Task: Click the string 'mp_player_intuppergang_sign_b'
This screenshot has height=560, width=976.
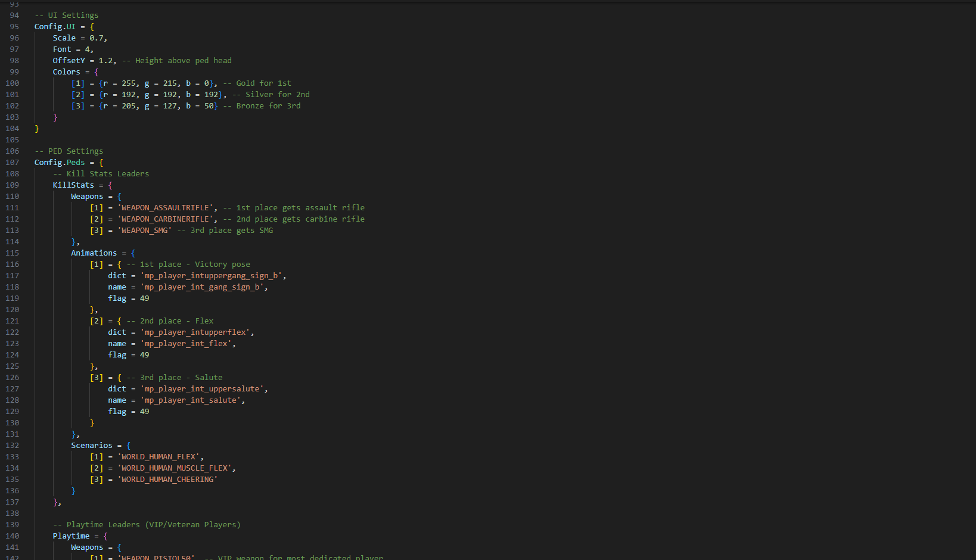Action: (x=211, y=276)
